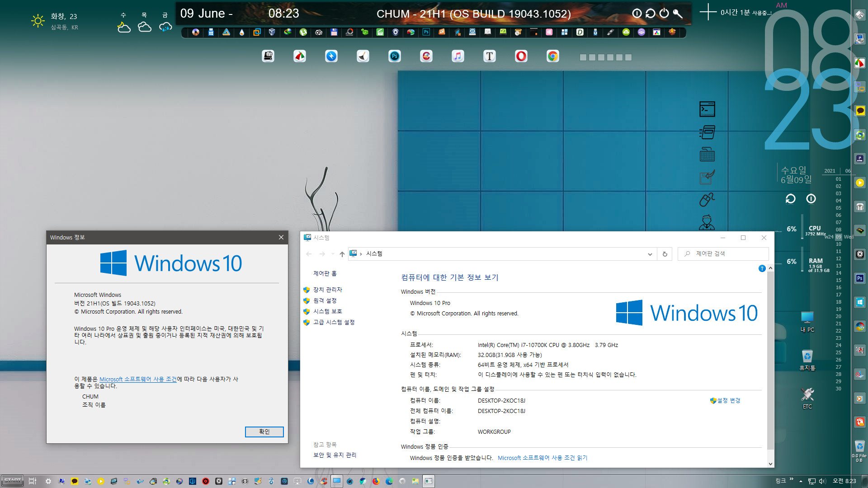The height and width of the screenshot is (488, 868).
Task: Expand the 링크 toolbar chevron on taskbar
Action: click(x=791, y=479)
